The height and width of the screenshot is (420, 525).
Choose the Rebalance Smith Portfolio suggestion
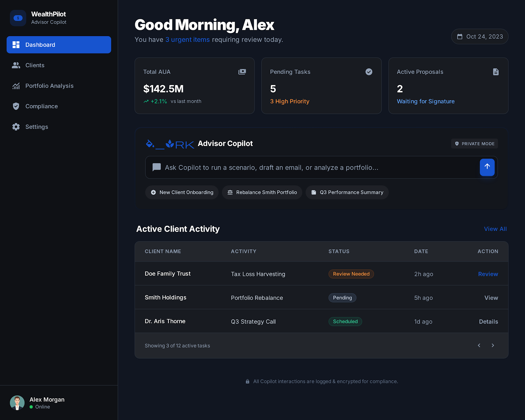[262, 193]
